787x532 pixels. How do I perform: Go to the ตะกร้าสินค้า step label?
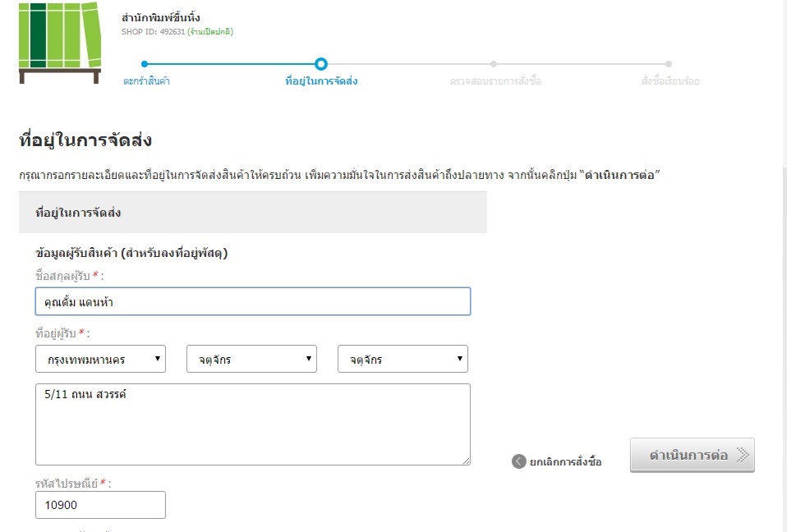(x=147, y=81)
